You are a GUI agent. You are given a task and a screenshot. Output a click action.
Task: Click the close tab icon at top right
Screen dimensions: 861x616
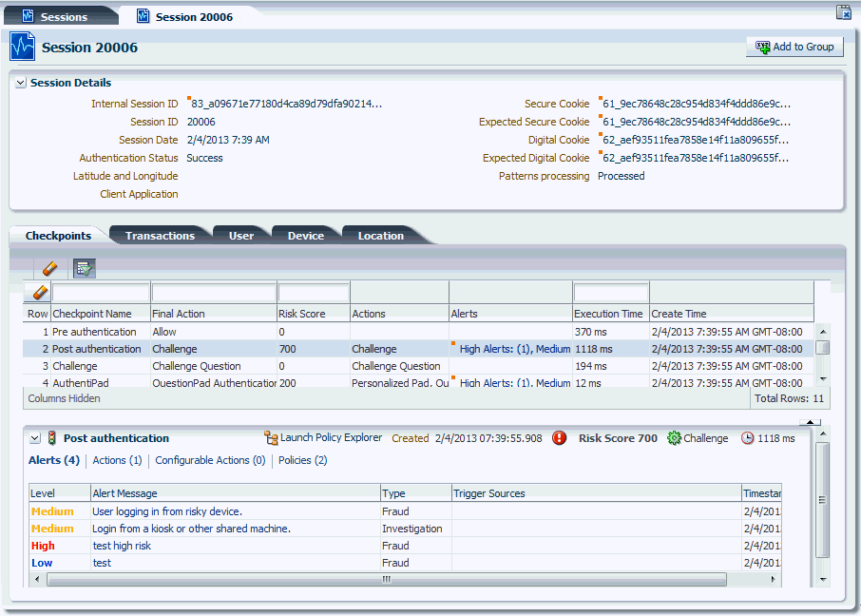[x=844, y=12]
